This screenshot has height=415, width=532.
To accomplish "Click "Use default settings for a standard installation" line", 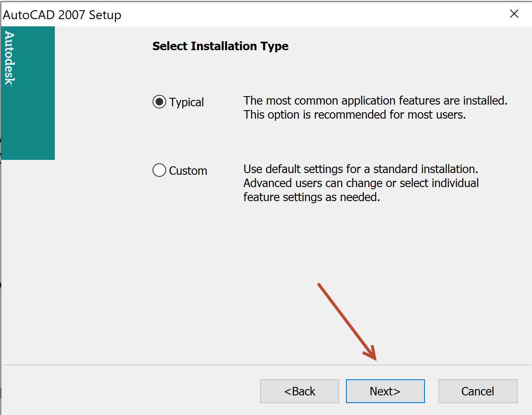I will (x=360, y=169).
